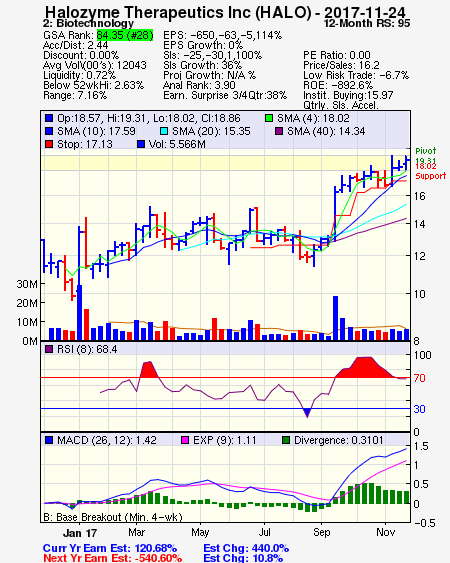The height and width of the screenshot is (563, 450).
Task: Click the purple RSI (8) legend swatch
Action: click(49, 349)
